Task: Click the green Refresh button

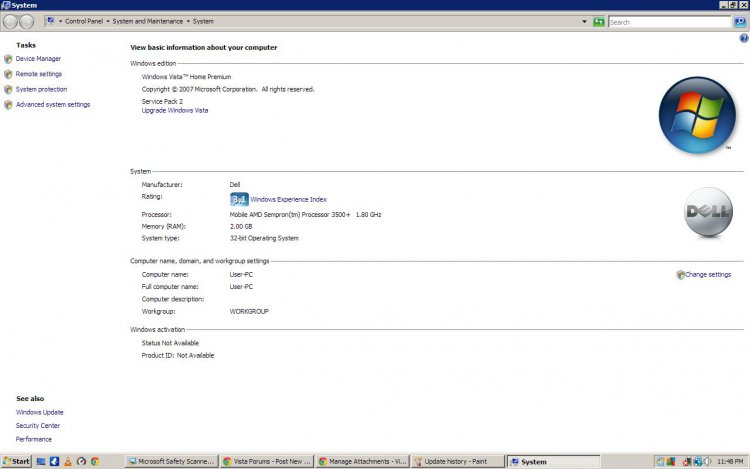Action: pos(598,22)
